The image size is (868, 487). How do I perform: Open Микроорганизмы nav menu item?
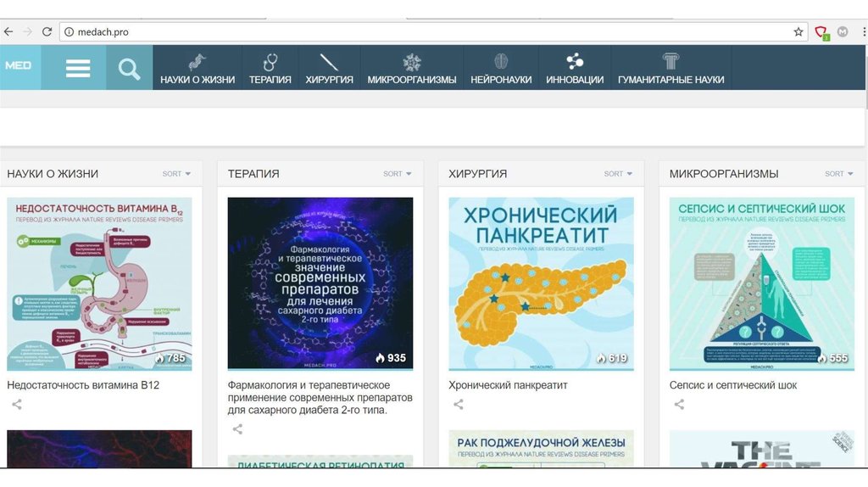[412, 68]
